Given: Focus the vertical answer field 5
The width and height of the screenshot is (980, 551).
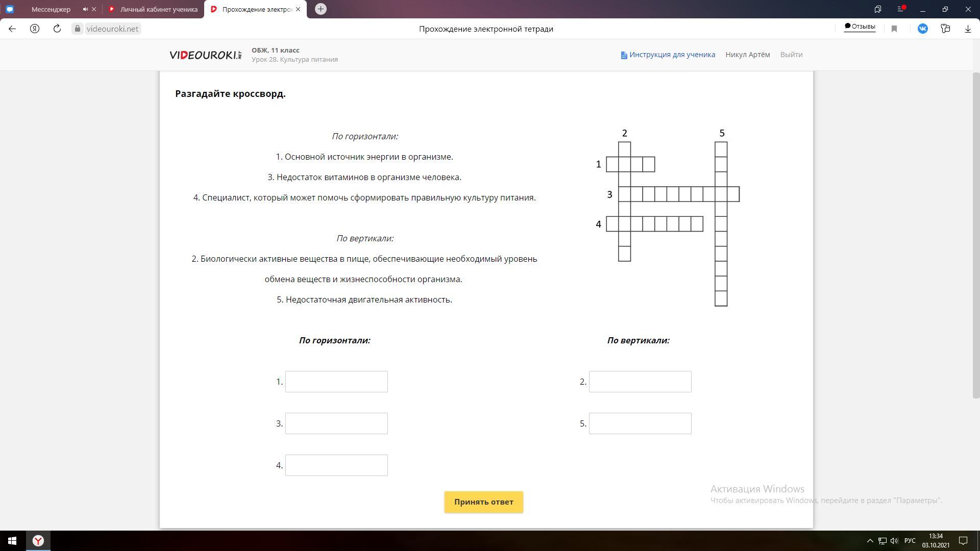Looking at the screenshot, I should click(x=640, y=423).
